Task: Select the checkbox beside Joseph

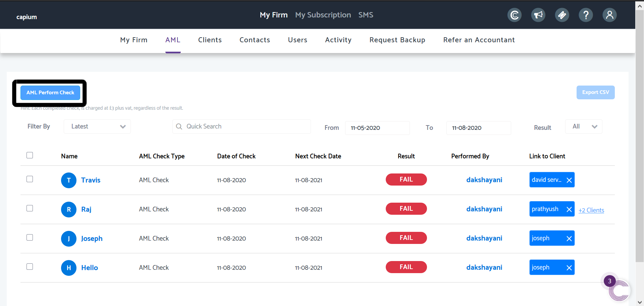Action: pyautogui.click(x=30, y=237)
